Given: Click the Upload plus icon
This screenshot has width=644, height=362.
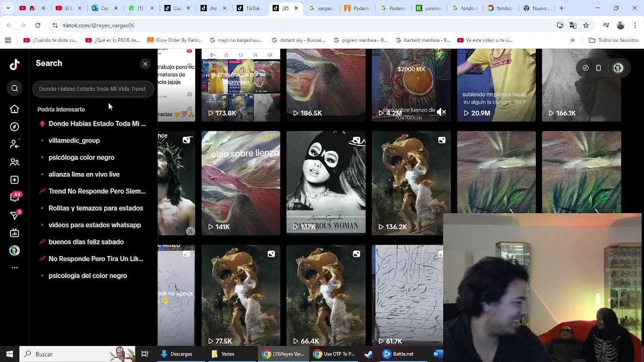Looking at the screenshot, I should (15, 179).
